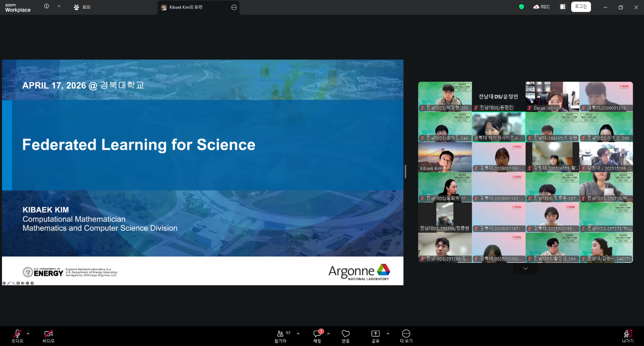This screenshot has height=346, width=644.
Task: Expand the share options arrow beside 공유
Action: (x=388, y=334)
